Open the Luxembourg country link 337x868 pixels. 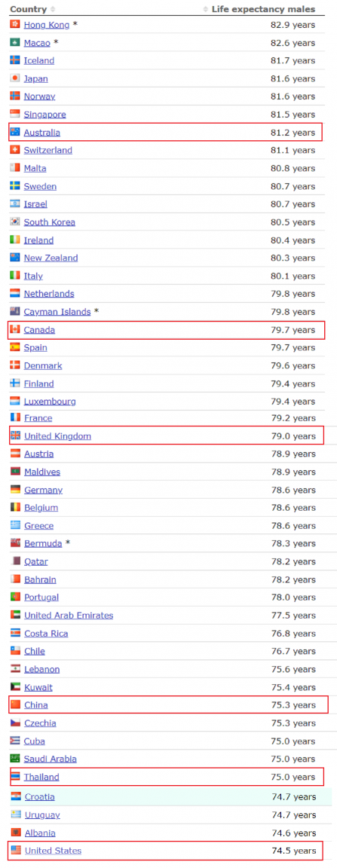click(x=50, y=402)
